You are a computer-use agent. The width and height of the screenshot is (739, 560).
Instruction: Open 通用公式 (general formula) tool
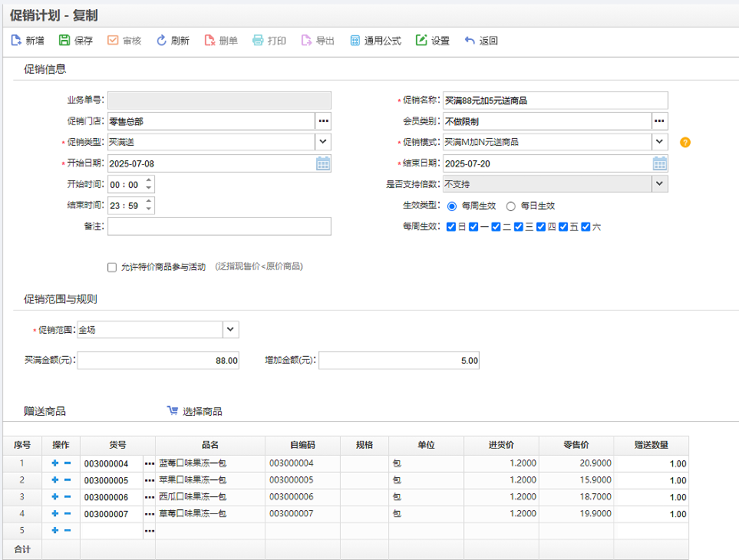(355, 41)
